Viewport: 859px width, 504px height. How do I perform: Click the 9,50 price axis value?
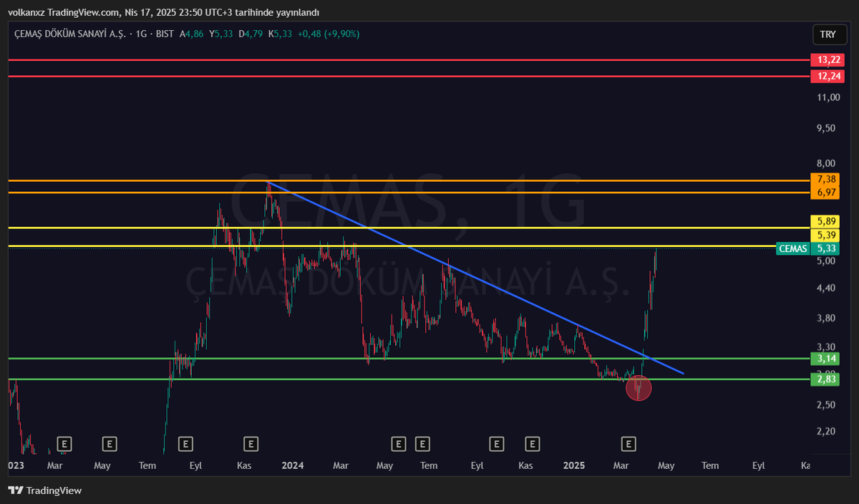[x=827, y=128]
